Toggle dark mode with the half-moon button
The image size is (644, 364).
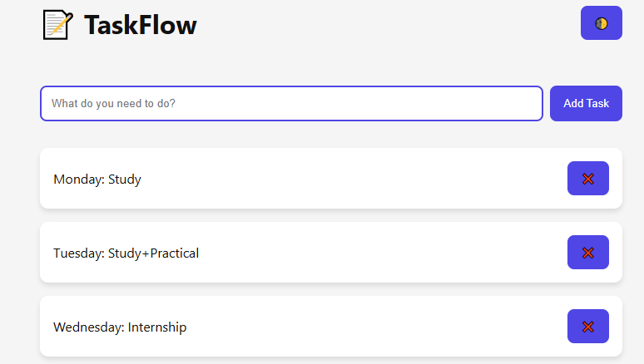602,23
